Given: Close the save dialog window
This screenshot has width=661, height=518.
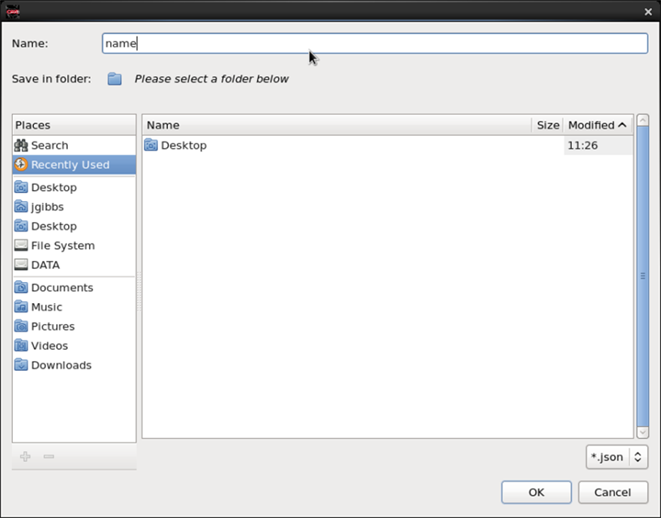Looking at the screenshot, I should tap(648, 12).
